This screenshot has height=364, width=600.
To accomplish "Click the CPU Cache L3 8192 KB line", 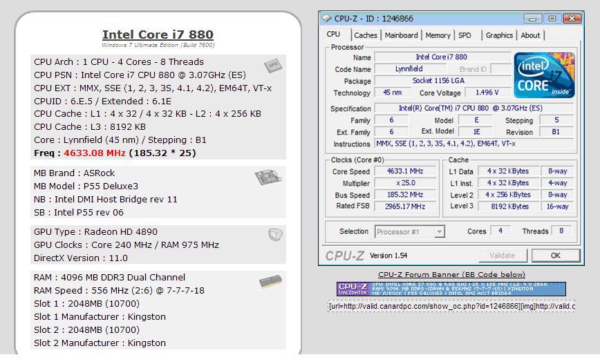I will pyautogui.click(x=90, y=127).
